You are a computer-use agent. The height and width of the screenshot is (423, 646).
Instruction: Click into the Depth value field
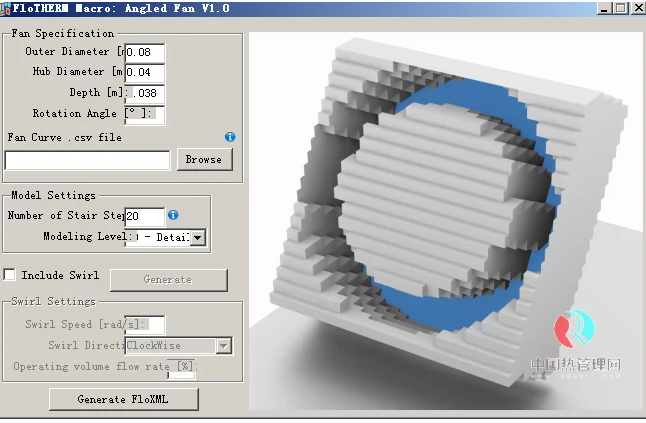[x=145, y=93]
